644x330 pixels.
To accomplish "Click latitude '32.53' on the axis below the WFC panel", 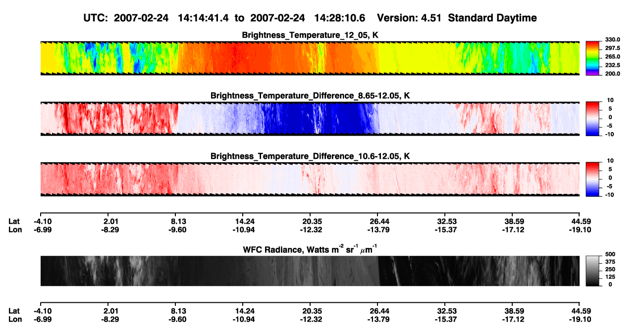I will [x=445, y=311].
